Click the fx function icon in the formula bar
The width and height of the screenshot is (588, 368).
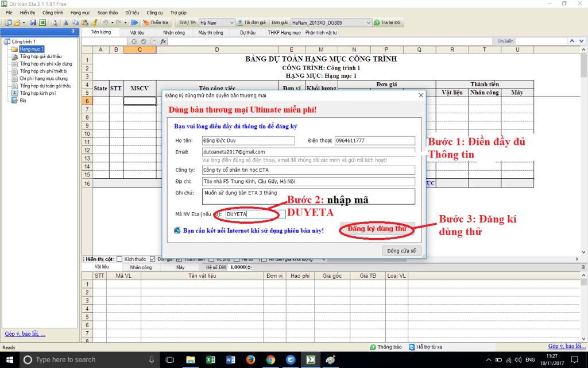(x=163, y=41)
